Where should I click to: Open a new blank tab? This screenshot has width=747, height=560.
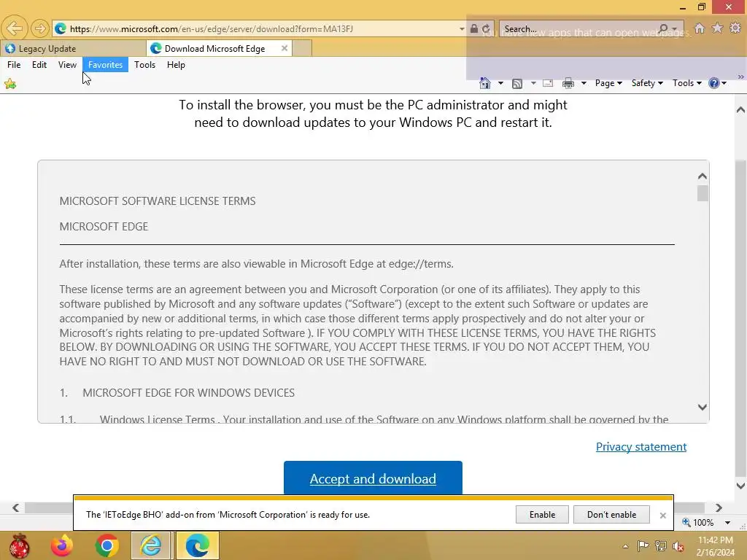tap(302, 49)
